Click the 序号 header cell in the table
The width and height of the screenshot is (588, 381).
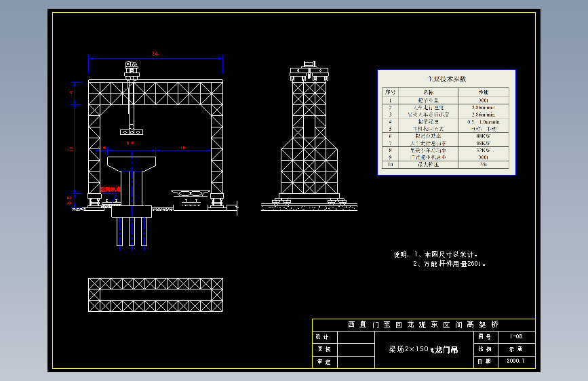coord(390,92)
